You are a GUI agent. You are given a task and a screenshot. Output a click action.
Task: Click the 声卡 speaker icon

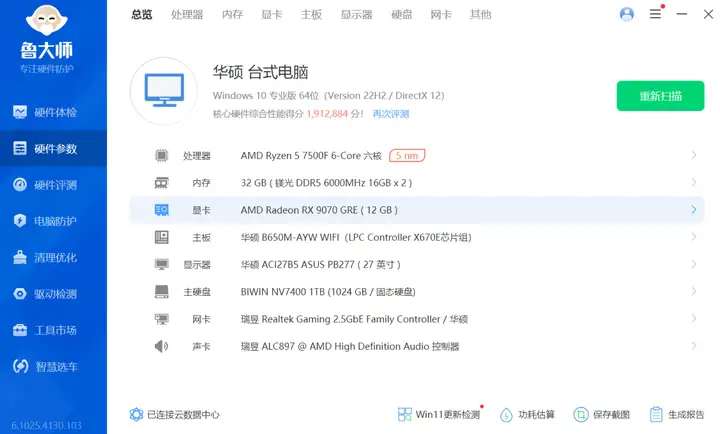tap(161, 346)
